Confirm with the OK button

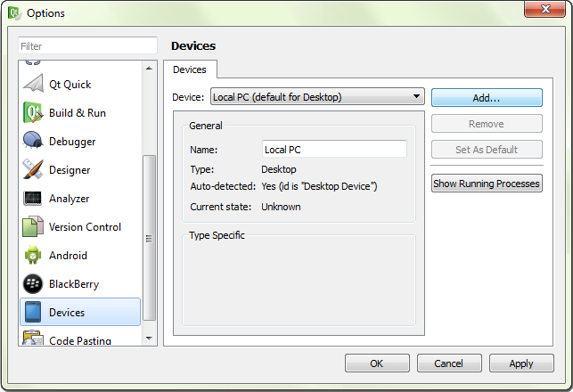(x=377, y=363)
